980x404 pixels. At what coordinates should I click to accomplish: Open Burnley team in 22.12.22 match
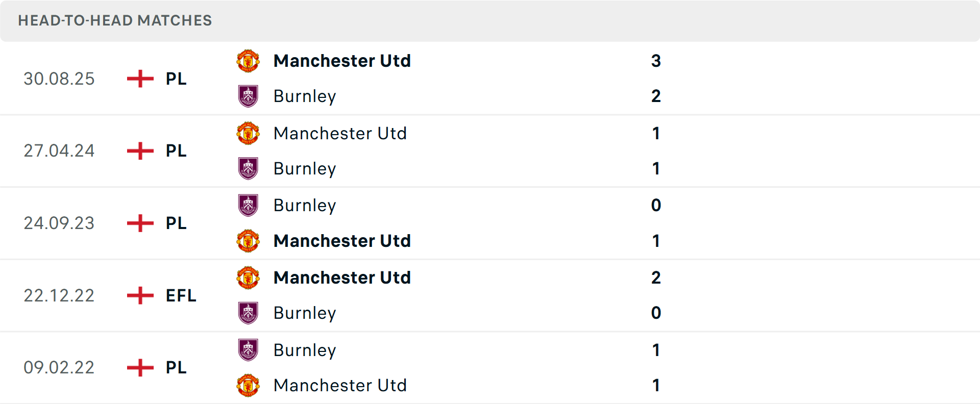305,313
